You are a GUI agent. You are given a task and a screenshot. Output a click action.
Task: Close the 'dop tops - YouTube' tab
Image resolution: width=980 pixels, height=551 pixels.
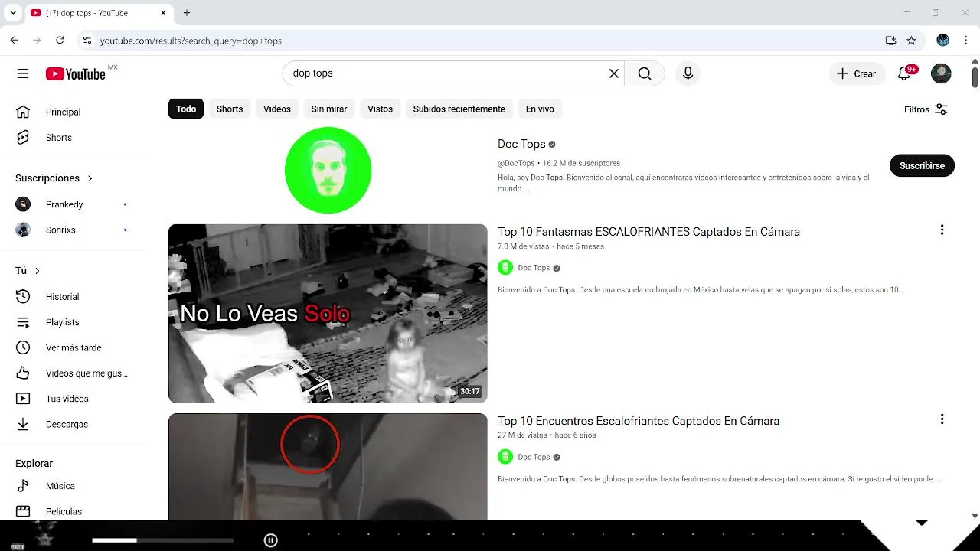pyautogui.click(x=164, y=13)
